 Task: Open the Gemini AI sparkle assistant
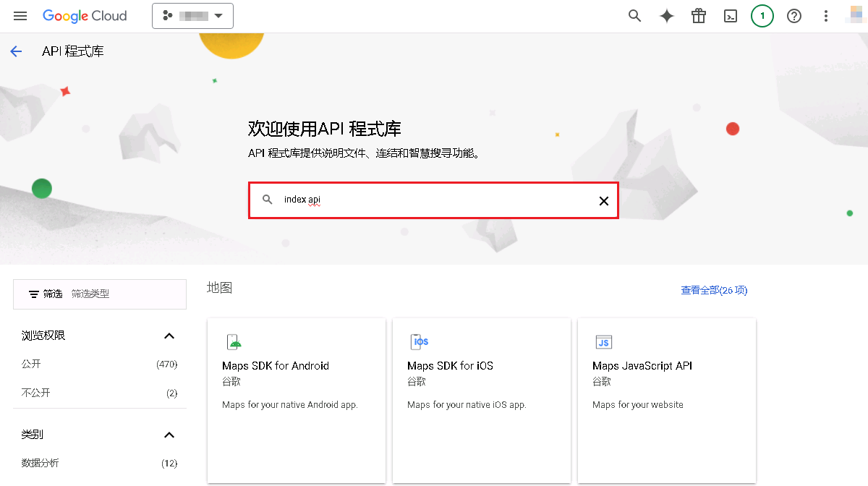point(667,16)
